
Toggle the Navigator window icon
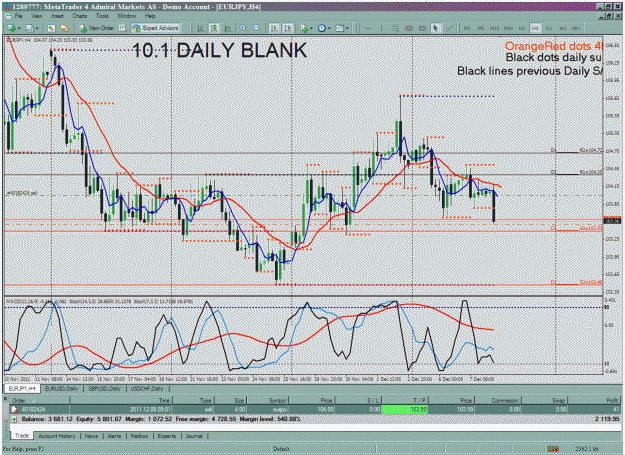coord(64,28)
